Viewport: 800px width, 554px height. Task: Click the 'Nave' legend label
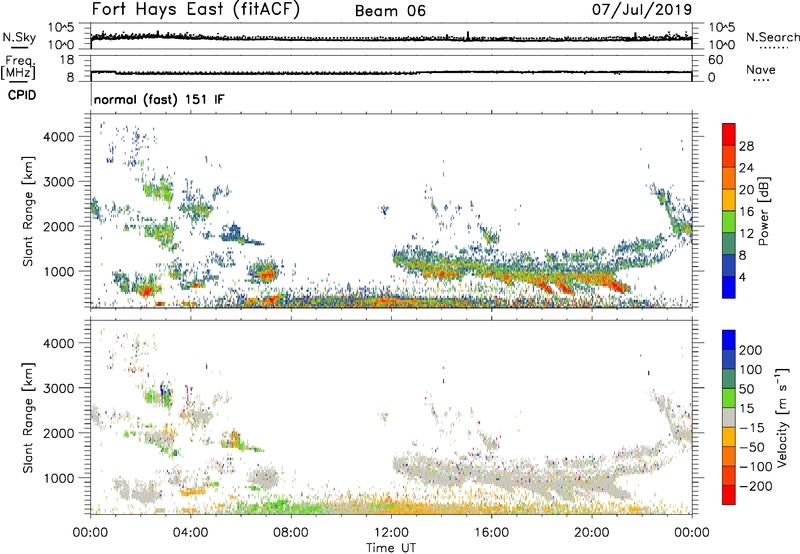click(761, 69)
